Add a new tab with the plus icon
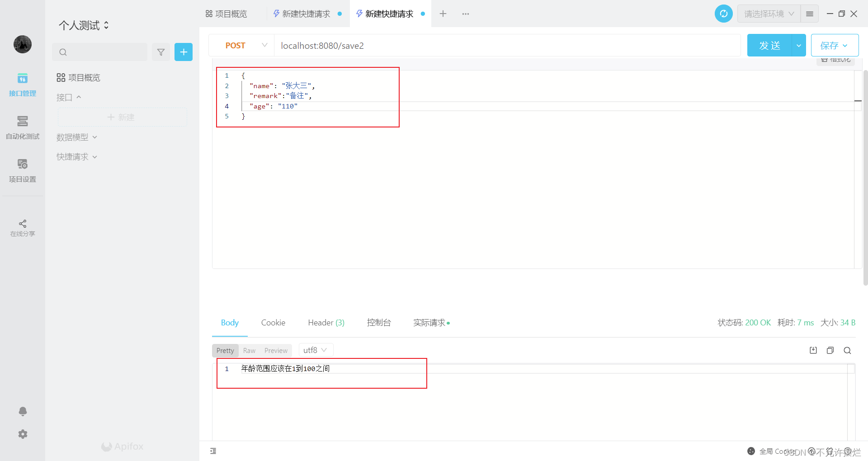This screenshot has width=868, height=461. (443, 14)
